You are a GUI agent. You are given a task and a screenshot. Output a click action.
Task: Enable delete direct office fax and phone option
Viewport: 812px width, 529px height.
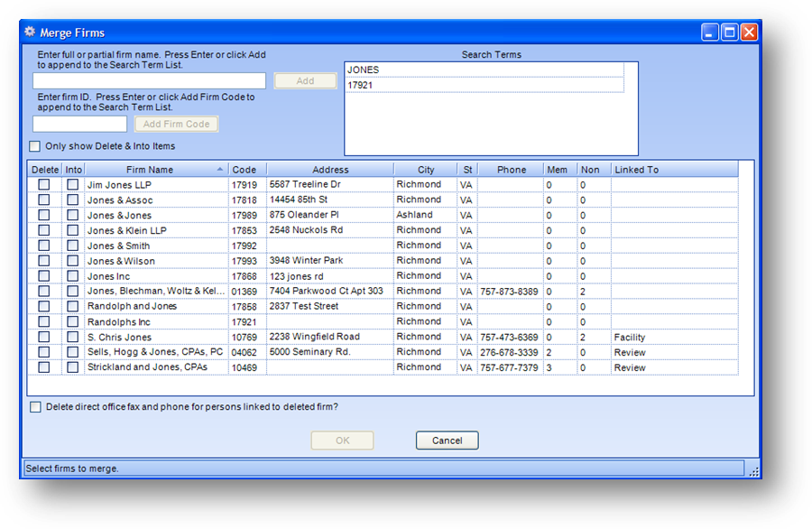coord(35,407)
